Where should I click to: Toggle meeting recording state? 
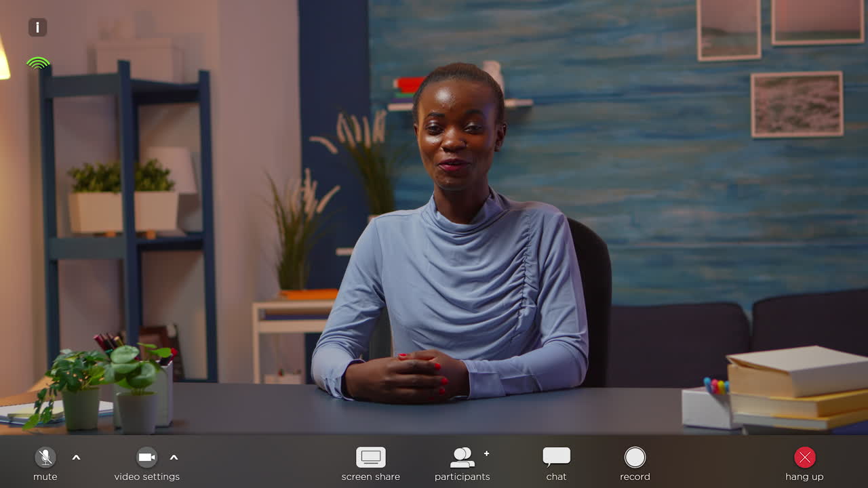pos(635,457)
